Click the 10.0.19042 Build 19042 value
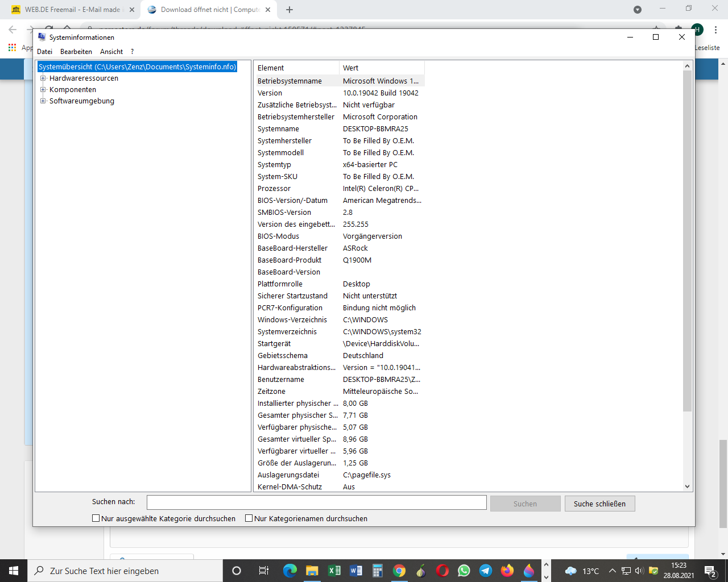This screenshot has height=582, width=728. coord(380,93)
